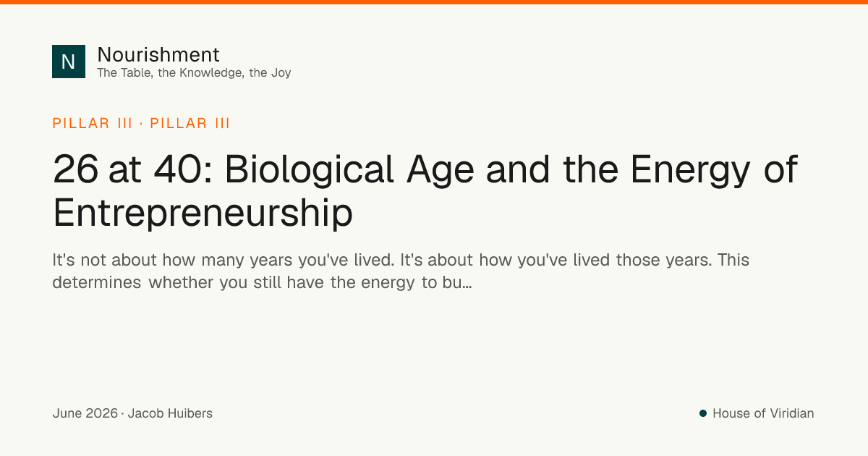Viewport: 868px width, 456px height.
Task: Click the first PILLAR III category label
Action: (93, 123)
